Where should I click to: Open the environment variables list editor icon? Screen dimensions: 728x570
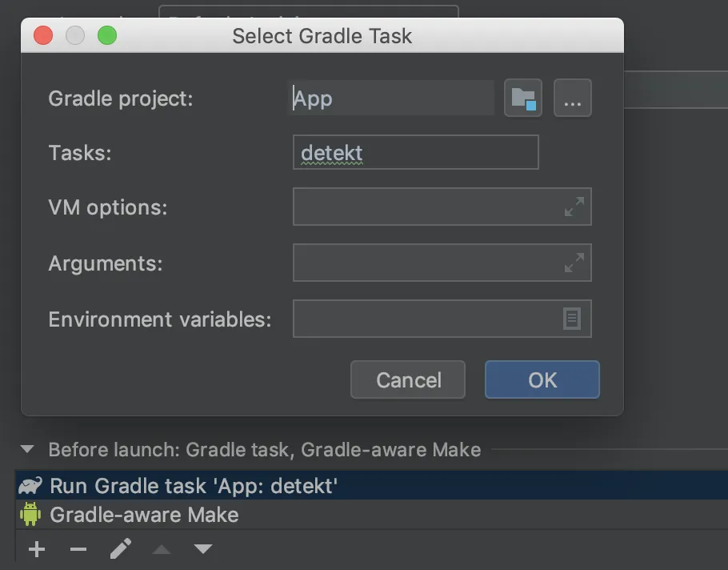tap(572, 319)
